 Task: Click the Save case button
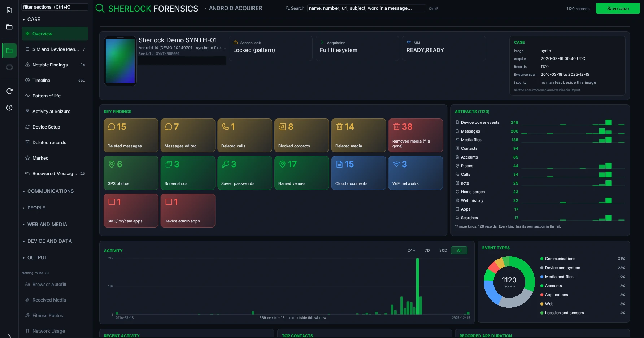coord(618,8)
